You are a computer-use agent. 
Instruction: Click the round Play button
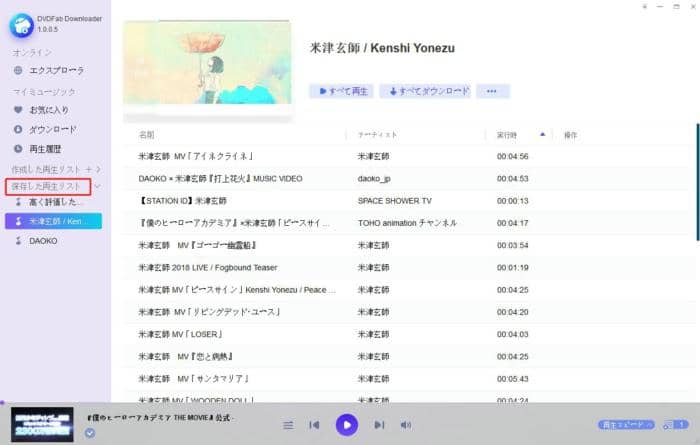[x=347, y=425]
